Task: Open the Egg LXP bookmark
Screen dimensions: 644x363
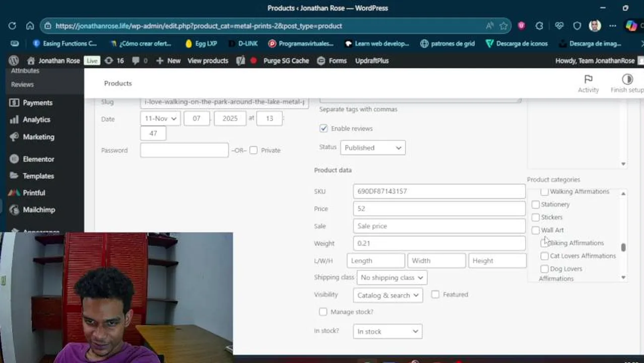Action: (201, 43)
